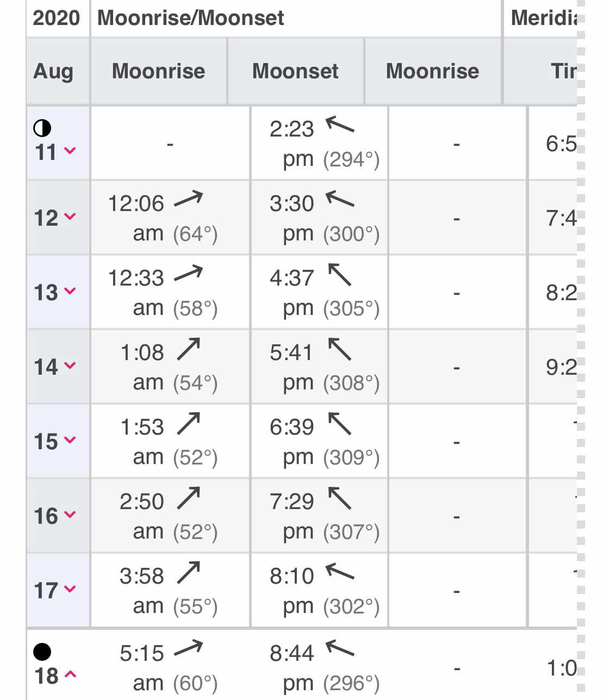
Task: Click the new moon icon on August 18
Action: tap(42, 652)
